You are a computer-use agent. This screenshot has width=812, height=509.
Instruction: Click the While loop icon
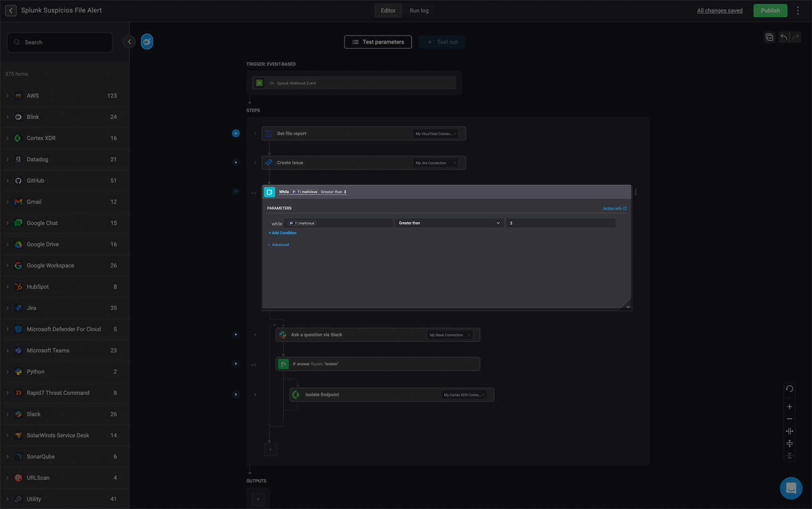pos(270,192)
